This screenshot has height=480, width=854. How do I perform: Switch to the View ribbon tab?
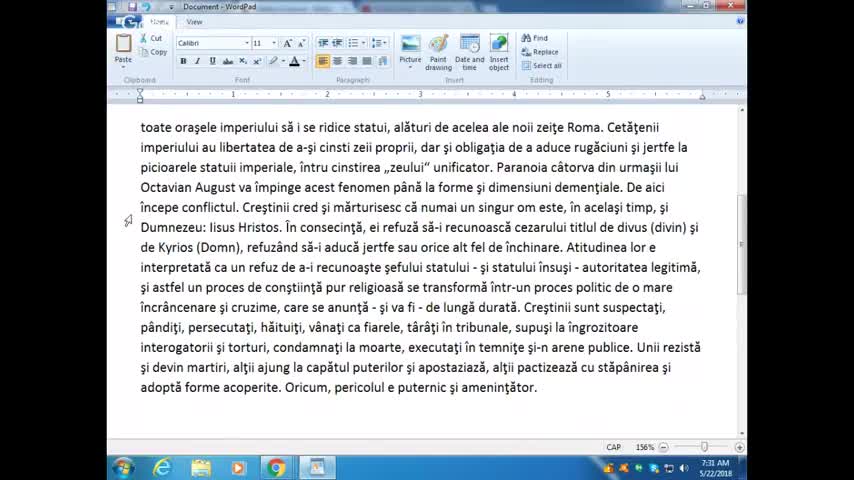(194, 22)
